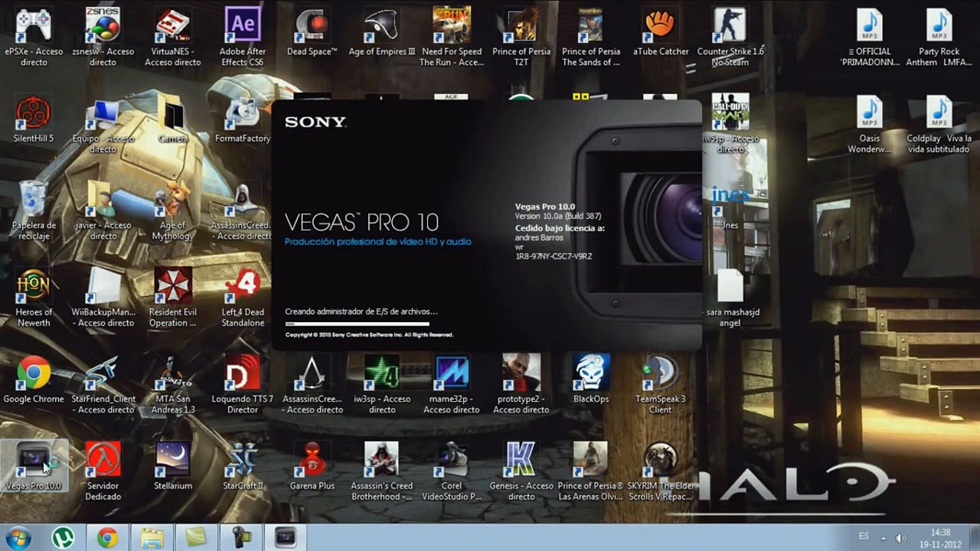The width and height of the screenshot is (980, 551).
Task: Launch Left 4 Dead Standalone icon
Action: 243,297
